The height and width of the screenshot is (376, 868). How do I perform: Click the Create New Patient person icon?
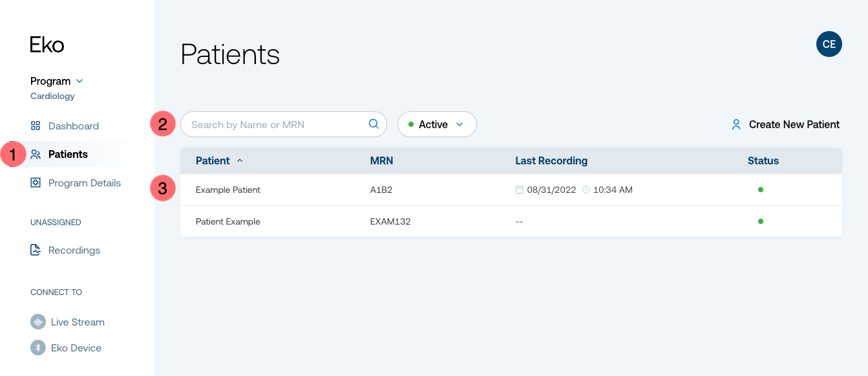[736, 124]
